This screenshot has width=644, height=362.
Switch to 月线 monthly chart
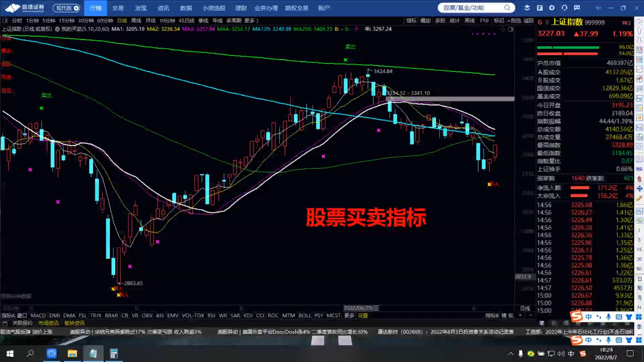point(150,21)
